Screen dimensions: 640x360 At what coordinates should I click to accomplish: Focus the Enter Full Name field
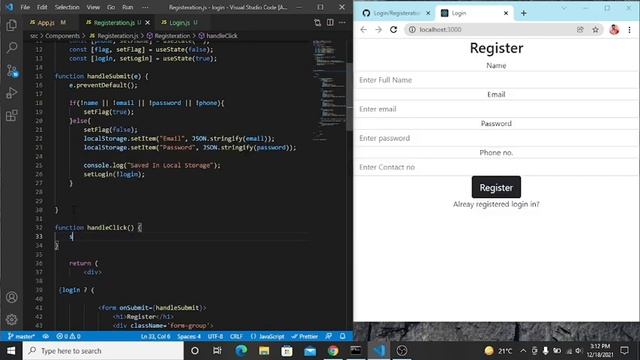[x=496, y=80]
